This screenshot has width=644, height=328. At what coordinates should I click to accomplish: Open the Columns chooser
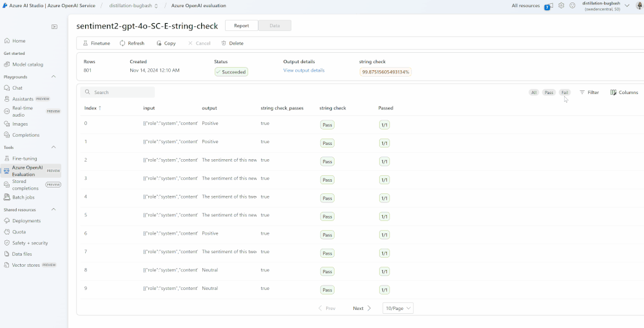(624, 92)
